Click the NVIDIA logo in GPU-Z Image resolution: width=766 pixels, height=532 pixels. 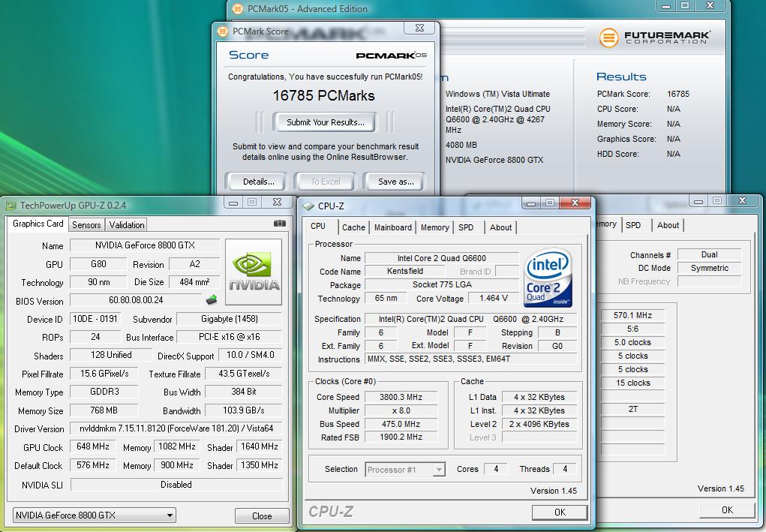(254, 272)
